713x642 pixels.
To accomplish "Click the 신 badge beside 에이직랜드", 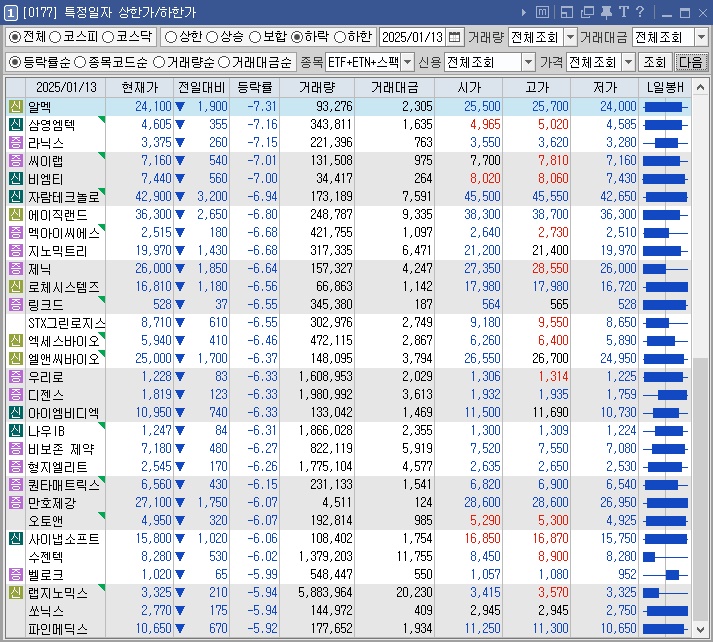I will [x=16, y=215].
